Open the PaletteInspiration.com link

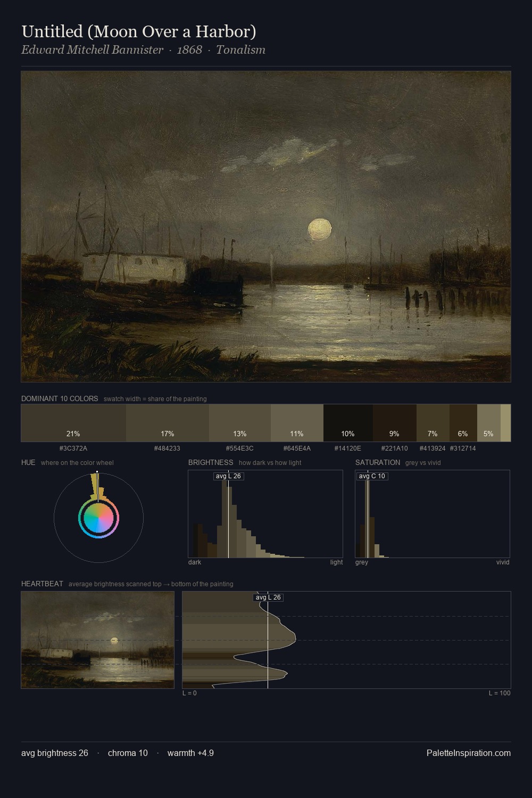pos(469,753)
